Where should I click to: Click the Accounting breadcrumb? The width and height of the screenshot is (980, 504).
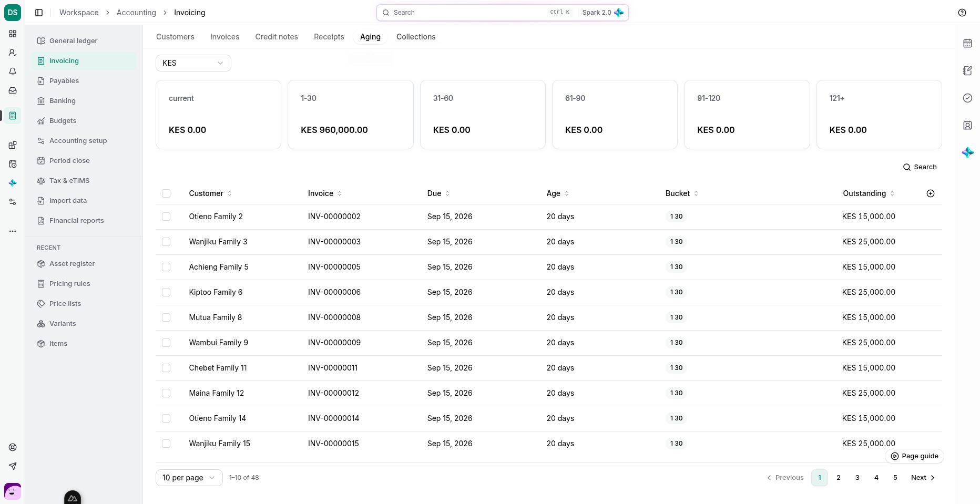pyautogui.click(x=136, y=13)
